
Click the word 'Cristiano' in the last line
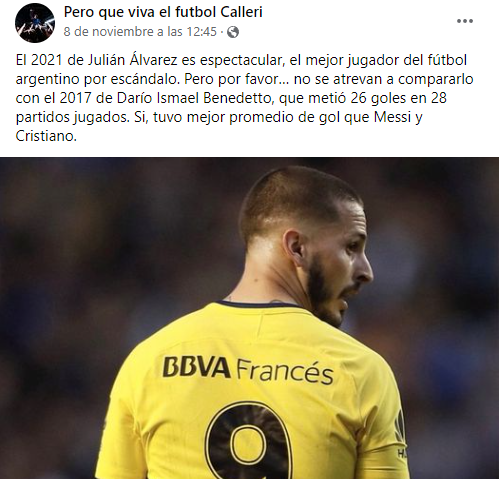coord(46,136)
